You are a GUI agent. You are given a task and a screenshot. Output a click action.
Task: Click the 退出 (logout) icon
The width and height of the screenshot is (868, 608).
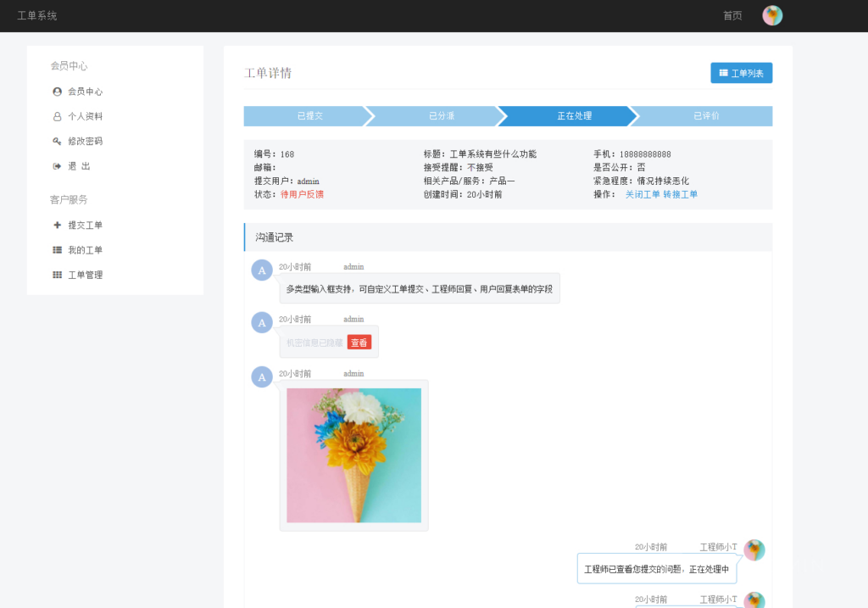(57, 165)
